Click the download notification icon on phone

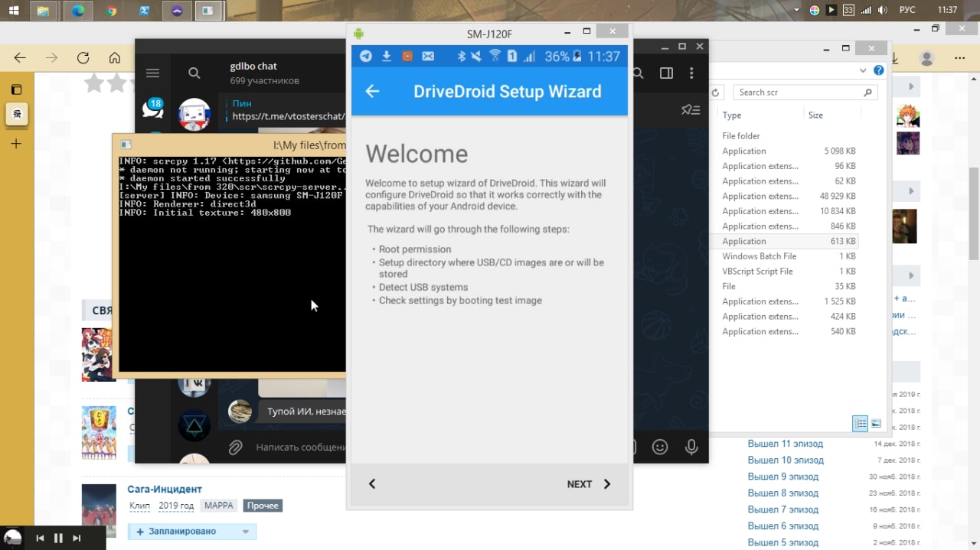[x=387, y=57]
